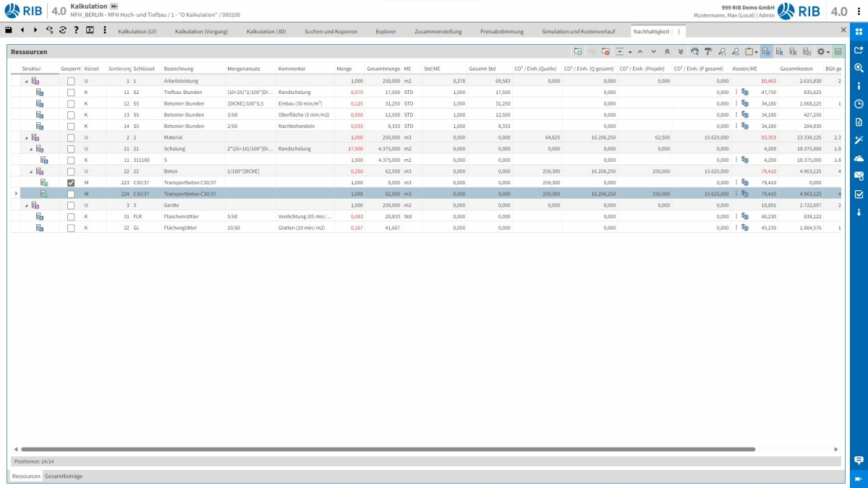
Task: Check Gesperrt checkbox for Flächenglätter row
Action: click(x=71, y=228)
